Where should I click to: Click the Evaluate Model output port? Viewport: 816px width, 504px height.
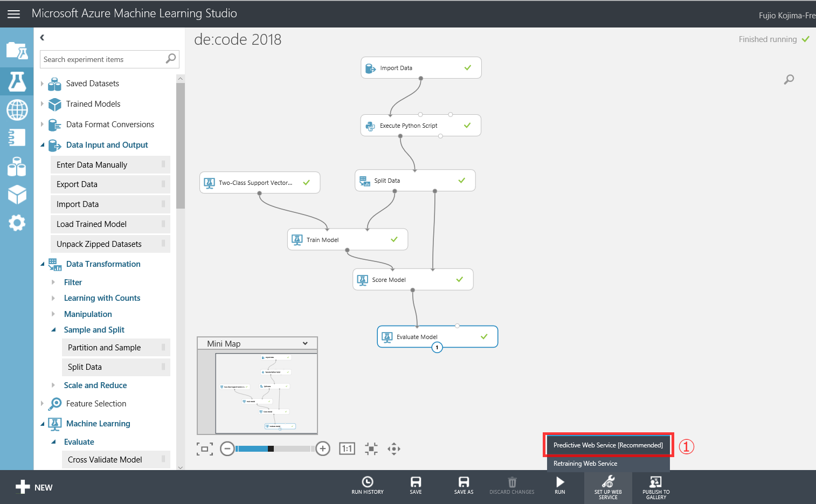click(x=437, y=348)
